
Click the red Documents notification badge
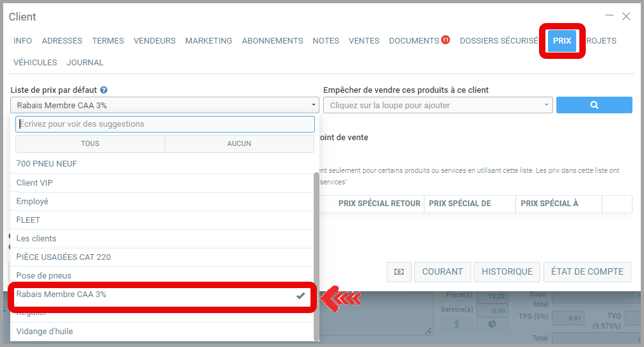click(x=446, y=40)
